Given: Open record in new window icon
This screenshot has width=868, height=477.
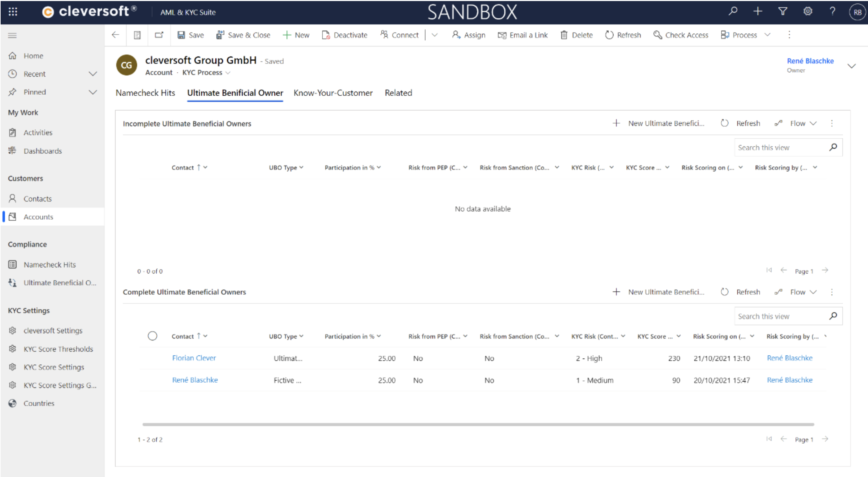Looking at the screenshot, I should (x=159, y=35).
